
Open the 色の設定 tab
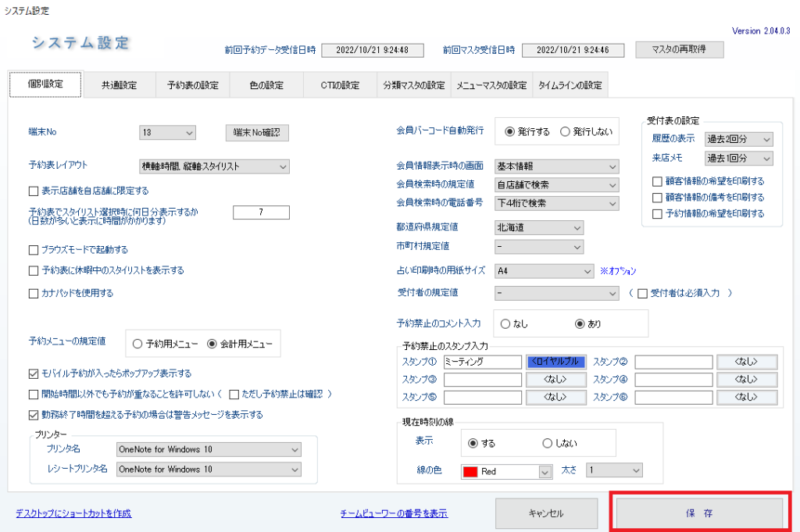[266, 85]
